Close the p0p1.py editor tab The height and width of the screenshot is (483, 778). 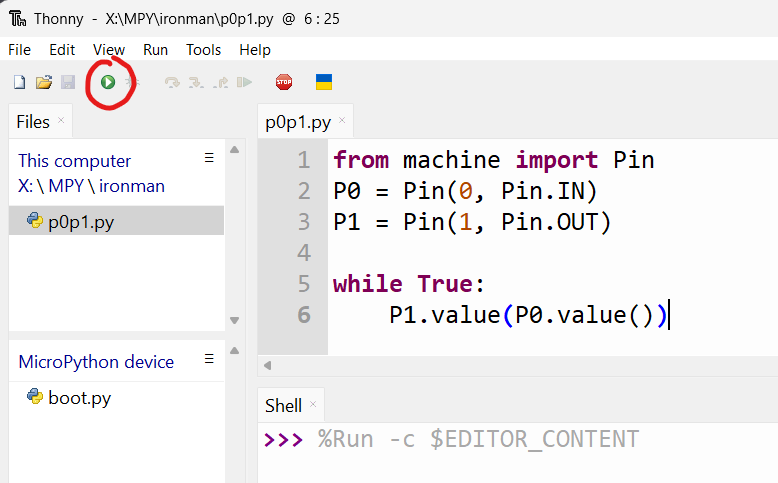[342, 122]
